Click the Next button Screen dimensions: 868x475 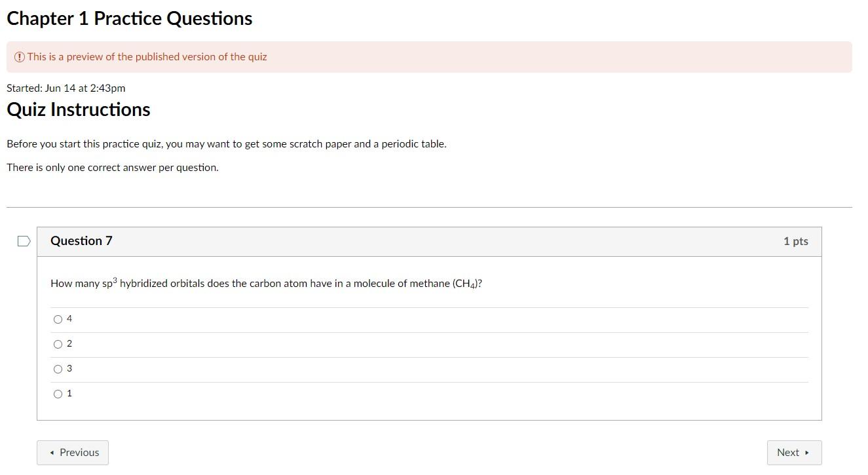[794, 452]
